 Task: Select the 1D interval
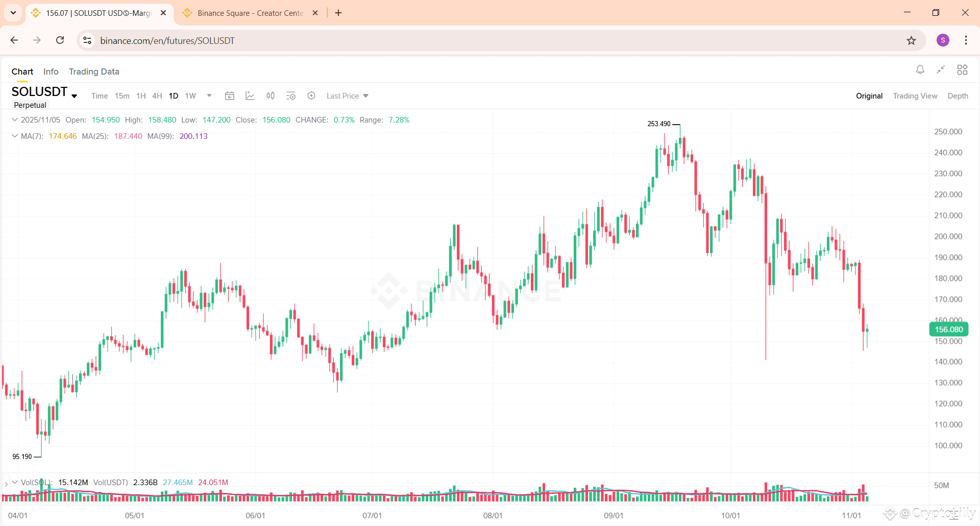[174, 95]
